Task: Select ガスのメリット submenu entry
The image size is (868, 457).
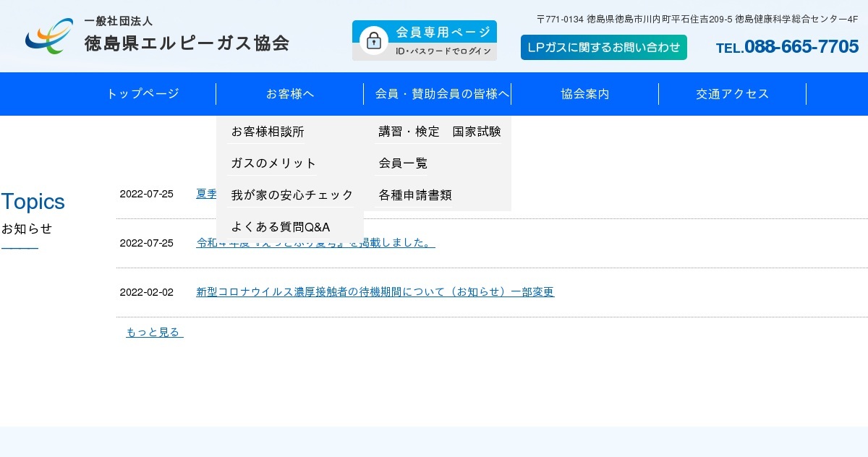Action: (x=273, y=163)
